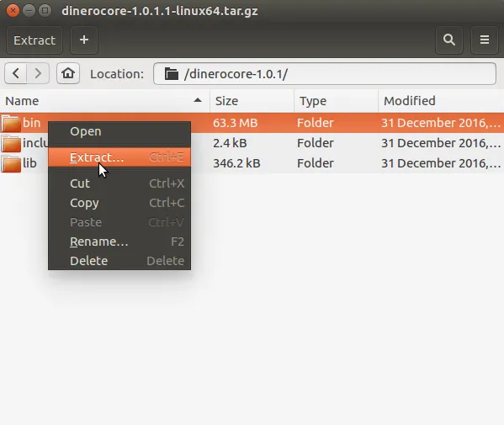Select the bin folder icon
504x425 pixels.
pyautogui.click(x=11, y=123)
